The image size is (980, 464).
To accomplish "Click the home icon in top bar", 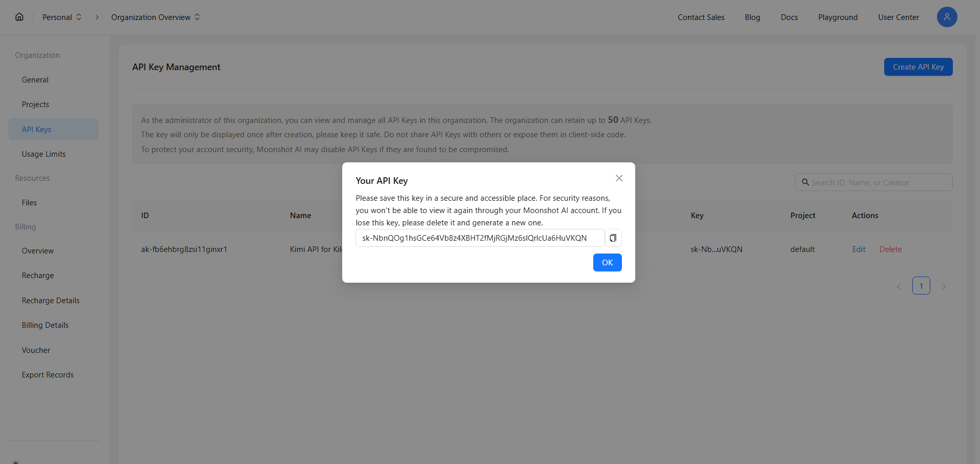I will click(x=19, y=17).
